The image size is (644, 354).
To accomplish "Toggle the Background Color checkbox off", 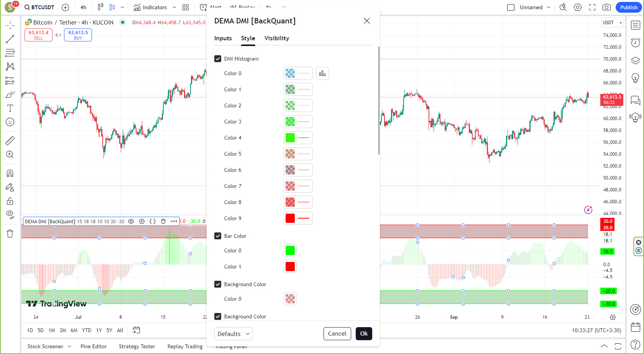I will (x=218, y=284).
